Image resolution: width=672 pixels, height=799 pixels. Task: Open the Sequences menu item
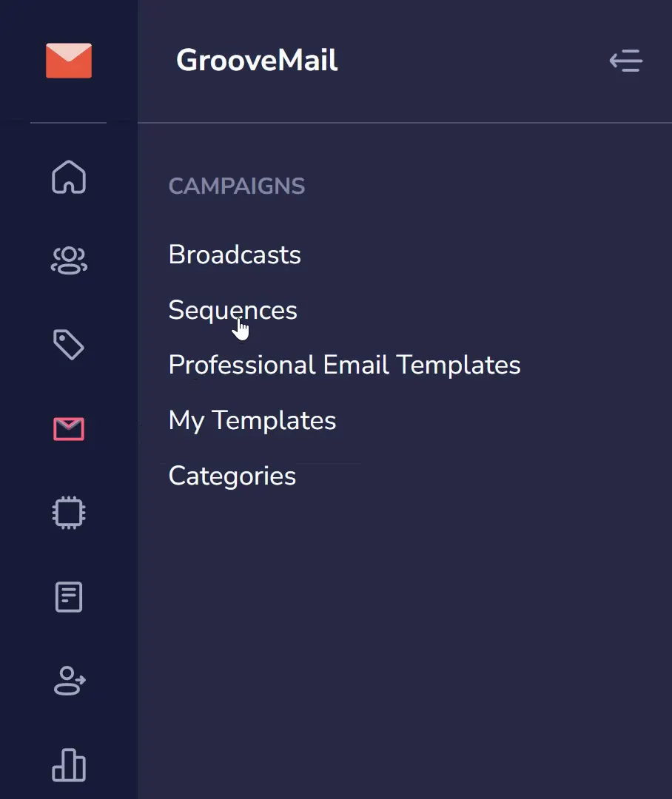pos(232,310)
